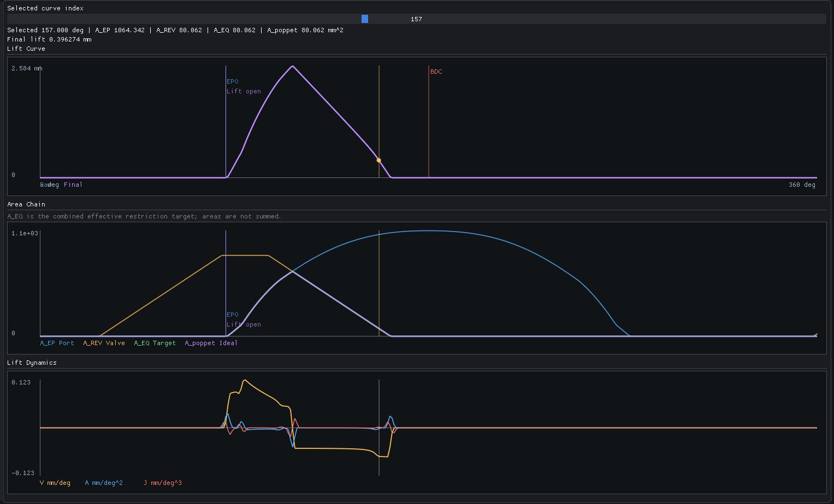Click the 'A_REV Valve' legend entry
Viewport: 834px width, 504px height.
(104, 343)
